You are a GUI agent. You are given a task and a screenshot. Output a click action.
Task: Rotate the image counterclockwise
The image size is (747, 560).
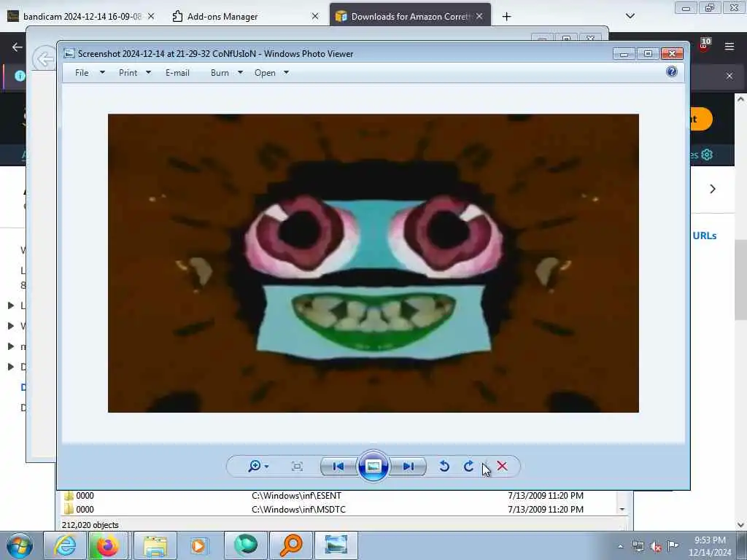tap(444, 466)
